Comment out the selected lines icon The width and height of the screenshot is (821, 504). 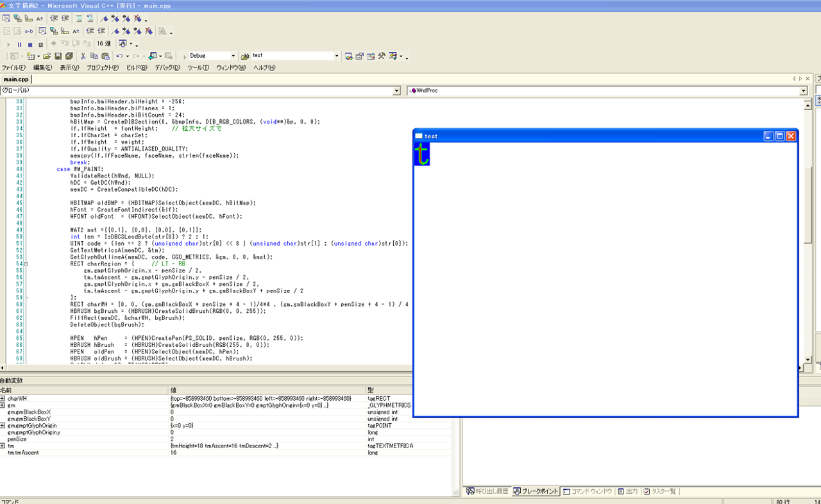(79, 19)
